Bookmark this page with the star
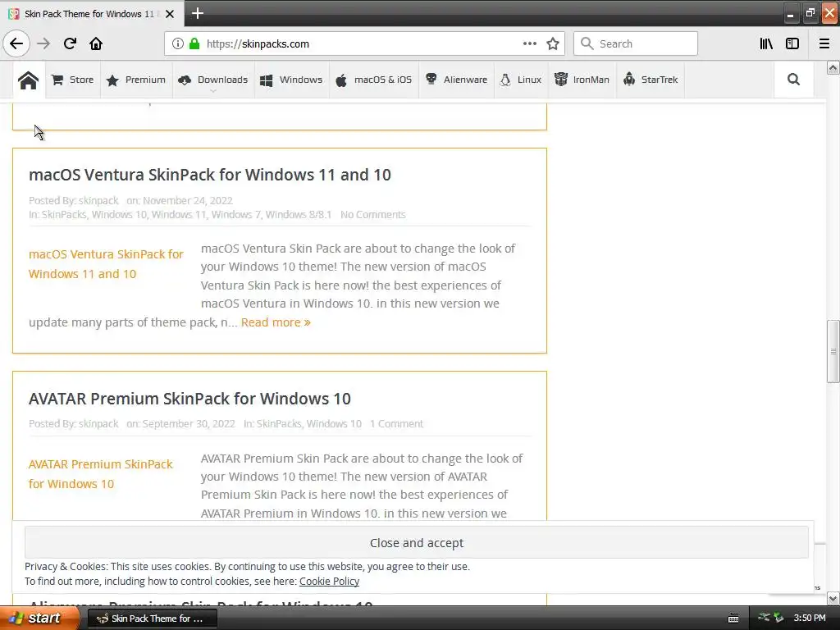 tap(553, 43)
